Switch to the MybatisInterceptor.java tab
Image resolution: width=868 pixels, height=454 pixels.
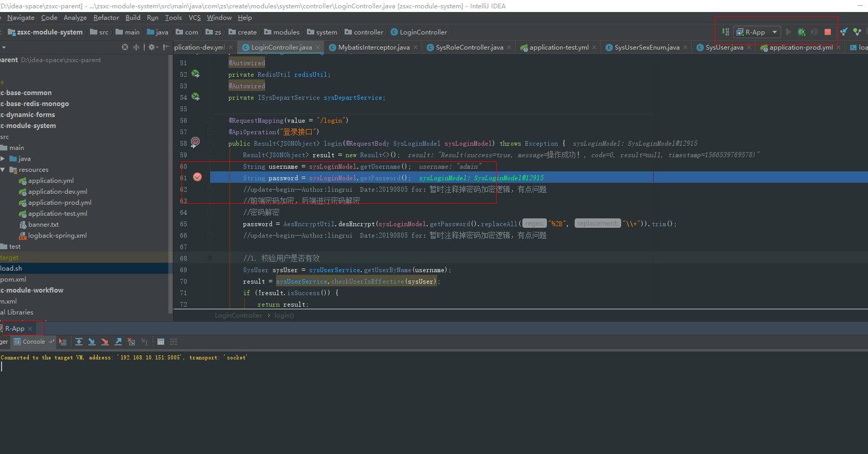point(373,48)
